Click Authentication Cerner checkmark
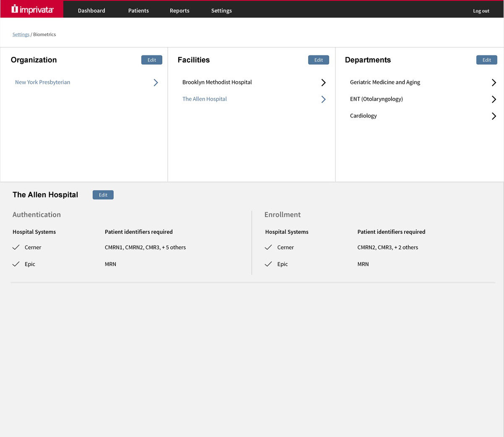This screenshot has width=504, height=437. tap(16, 247)
